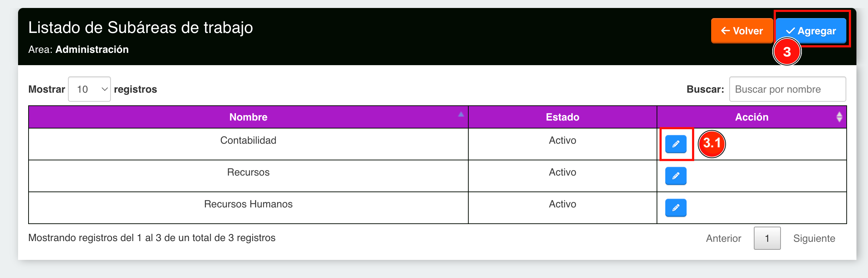
Task: Edit the Recursos Humanos pencil icon
Action: pos(676,208)
